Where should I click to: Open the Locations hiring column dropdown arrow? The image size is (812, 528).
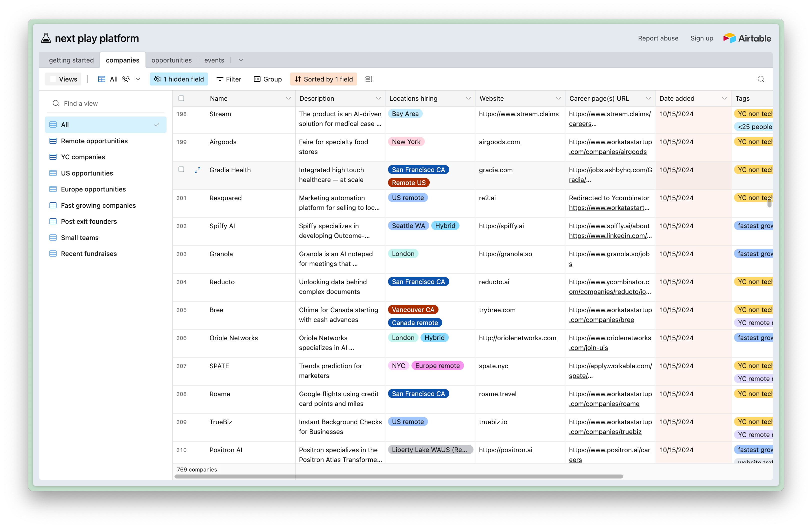[468, 98]
